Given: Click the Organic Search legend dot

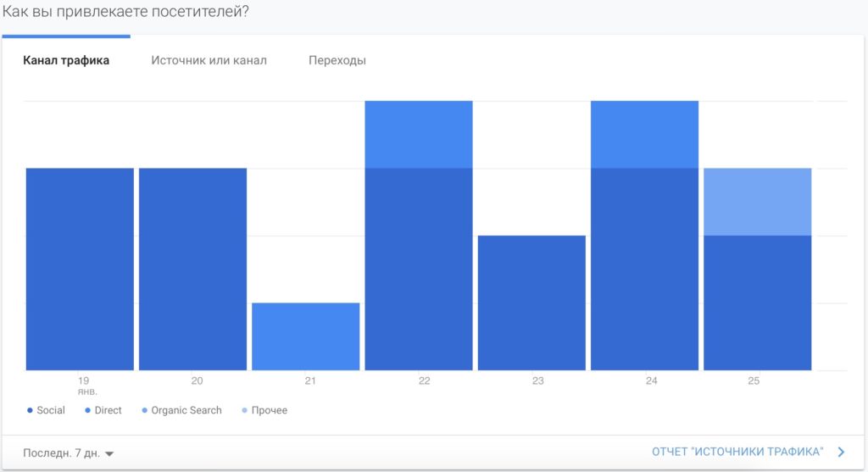Looking at the screenshot, I should click(x=144, y=411).
